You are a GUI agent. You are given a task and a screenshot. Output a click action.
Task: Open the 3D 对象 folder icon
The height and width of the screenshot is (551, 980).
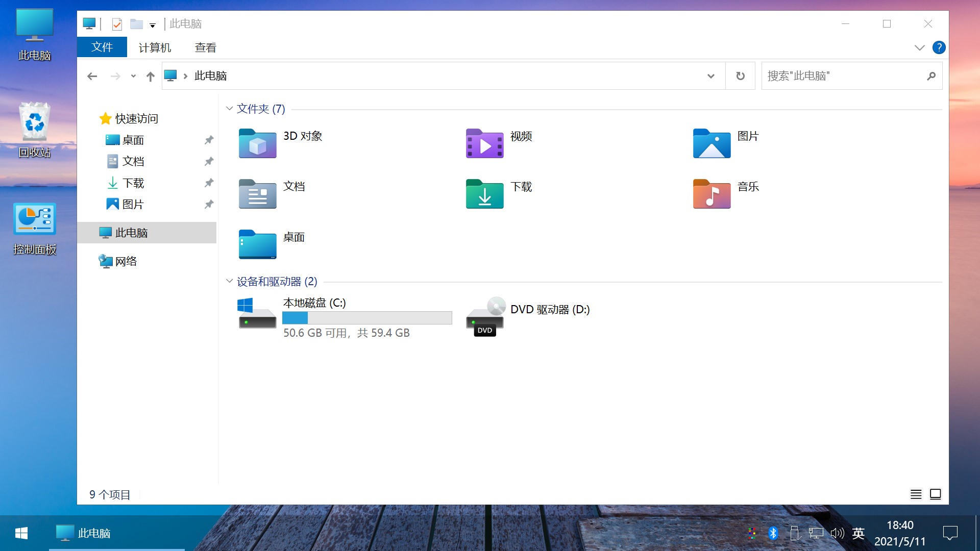pos(257,143)
